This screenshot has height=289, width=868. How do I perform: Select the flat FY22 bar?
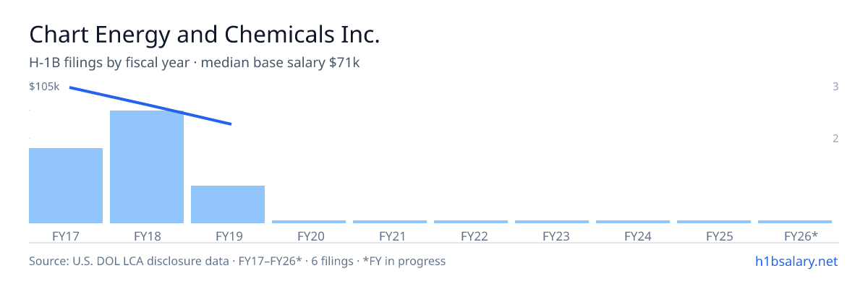point(471,222)
